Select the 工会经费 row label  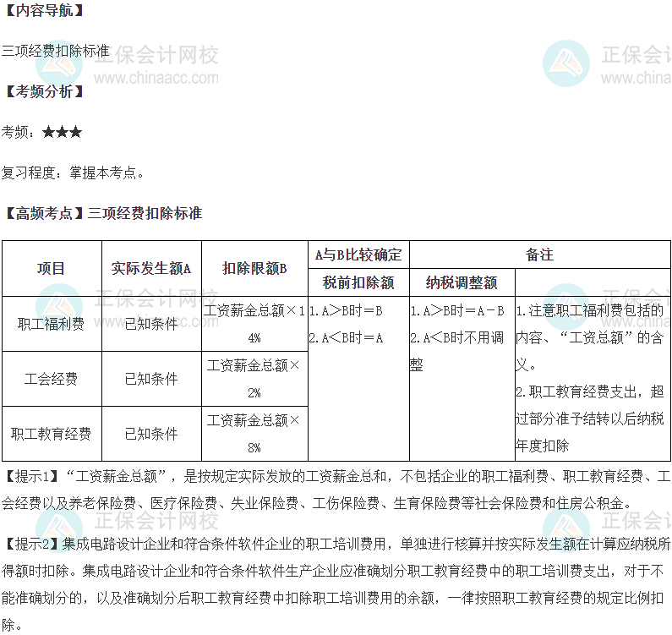tap(51, 379)
